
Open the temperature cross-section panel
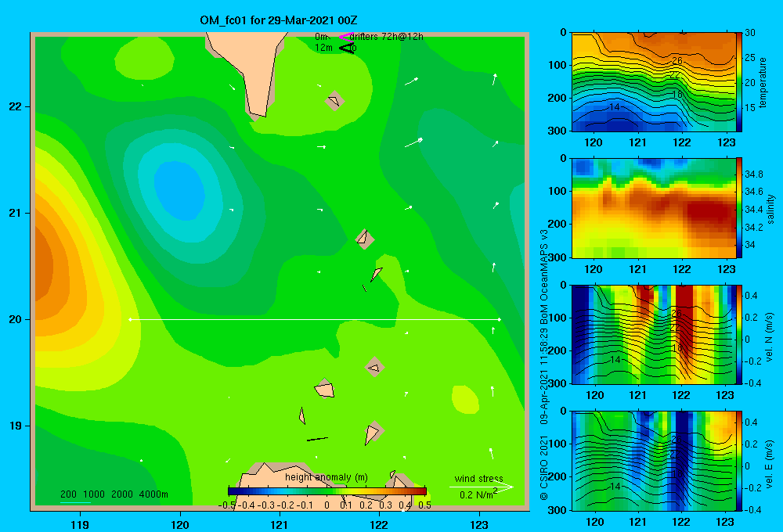(x=654, y=82)
